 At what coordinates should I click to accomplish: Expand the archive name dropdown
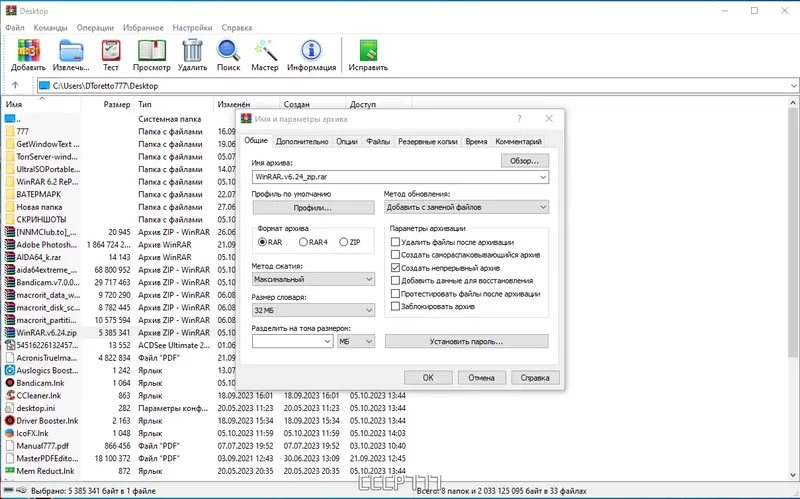pyautogui.click(x=543, y=177)
